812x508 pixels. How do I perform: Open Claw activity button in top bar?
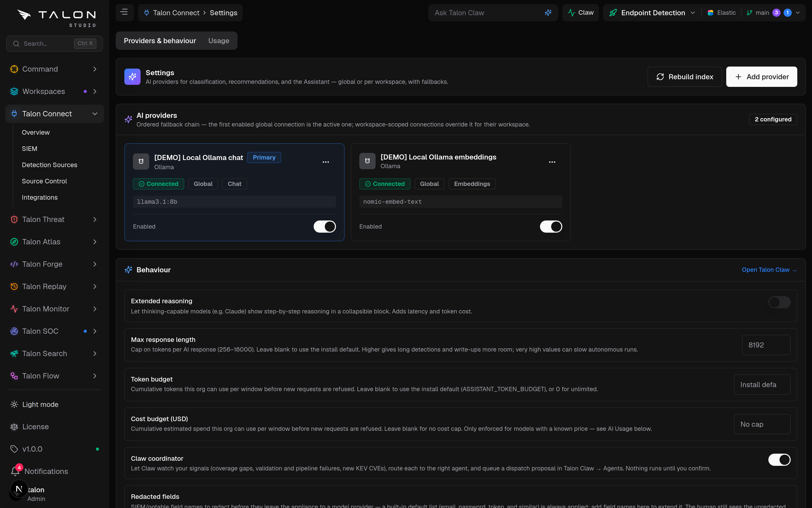point(580,13)
